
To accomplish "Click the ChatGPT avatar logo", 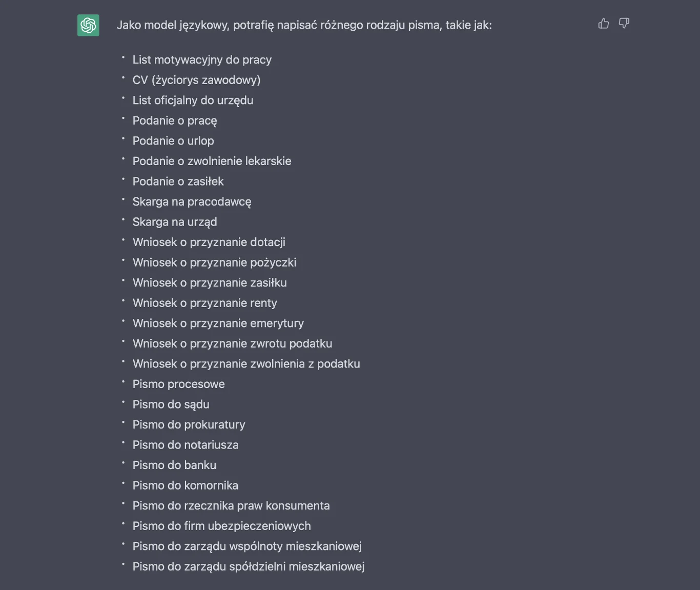I will click(x=88, y=25).
